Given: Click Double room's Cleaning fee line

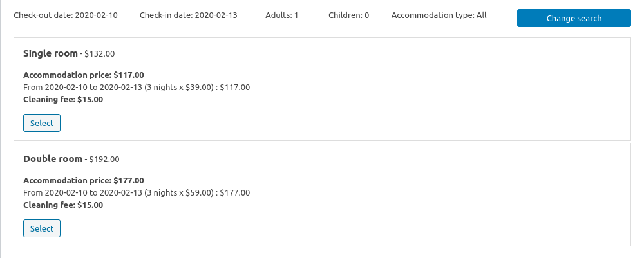Looking at the screenshot, I should (63, 205).
